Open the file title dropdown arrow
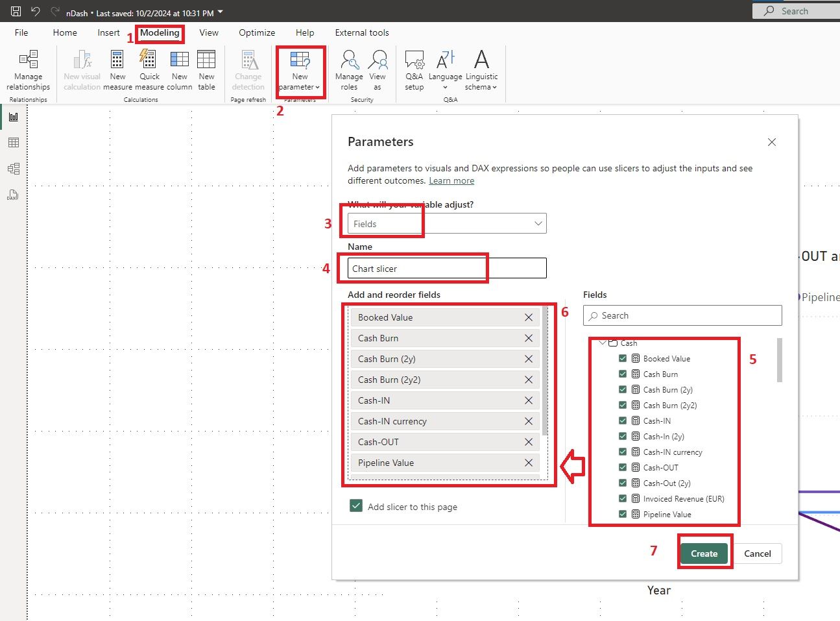This screenshot has height=621, width=840. (221, 12)
